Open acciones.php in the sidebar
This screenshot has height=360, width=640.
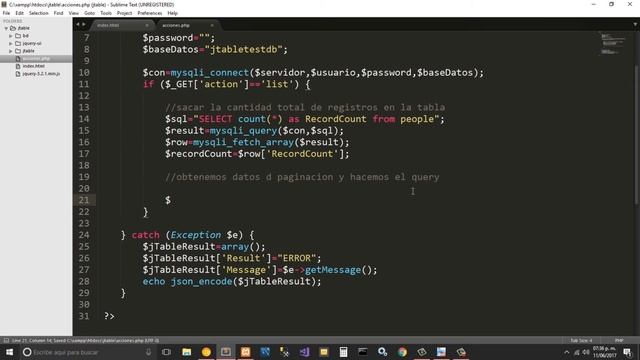point(36,59)
